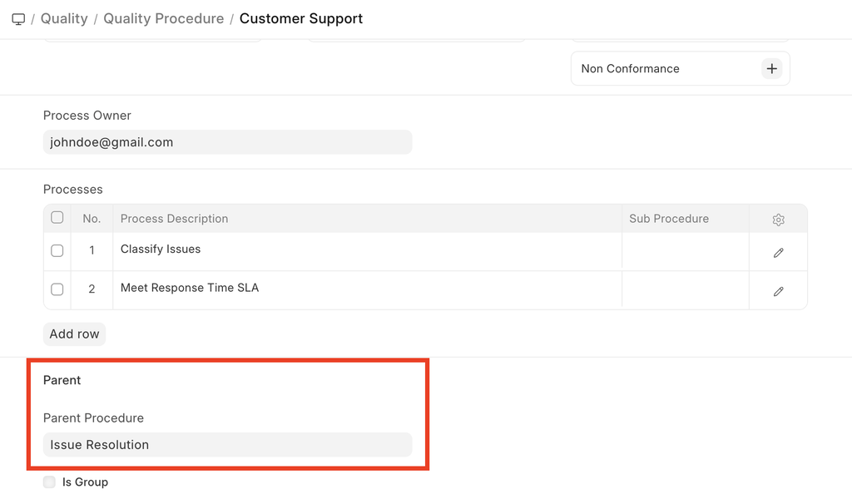Image resolution: width=852 pixels, height=504 pixels.
Task: Toggle the Is Group checkbox
Action: point(49,482)
